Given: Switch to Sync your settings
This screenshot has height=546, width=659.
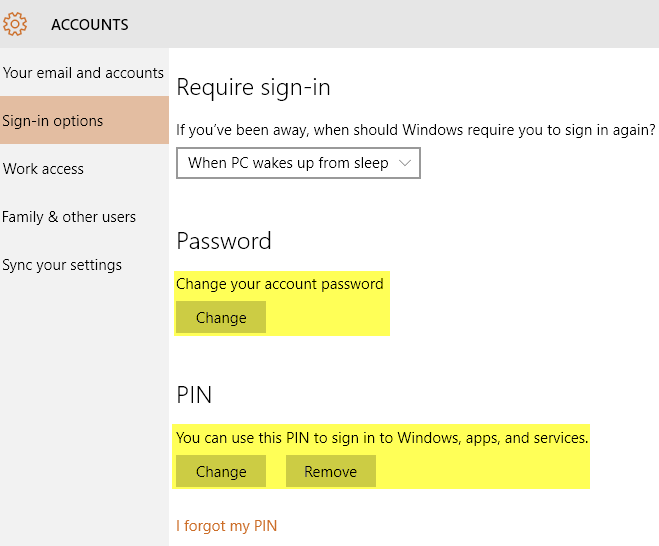Looking at the screenshot, I should [84, 265].
